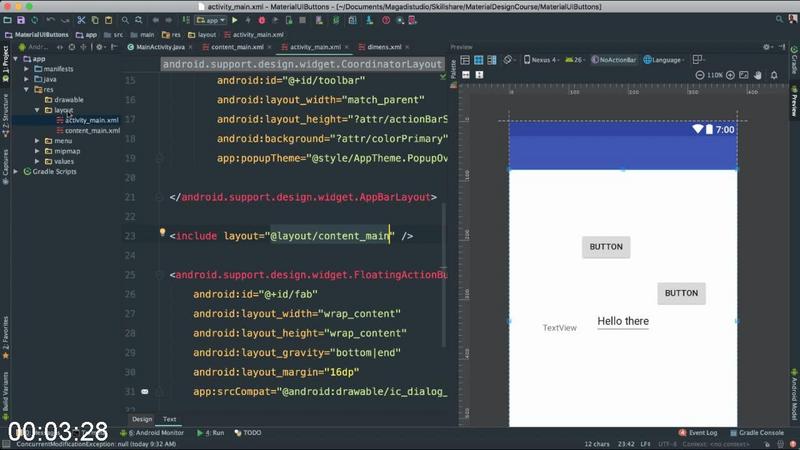Open the app run configuration dropdown
Screen dimensions: 800x450
(x=211, y=20)
